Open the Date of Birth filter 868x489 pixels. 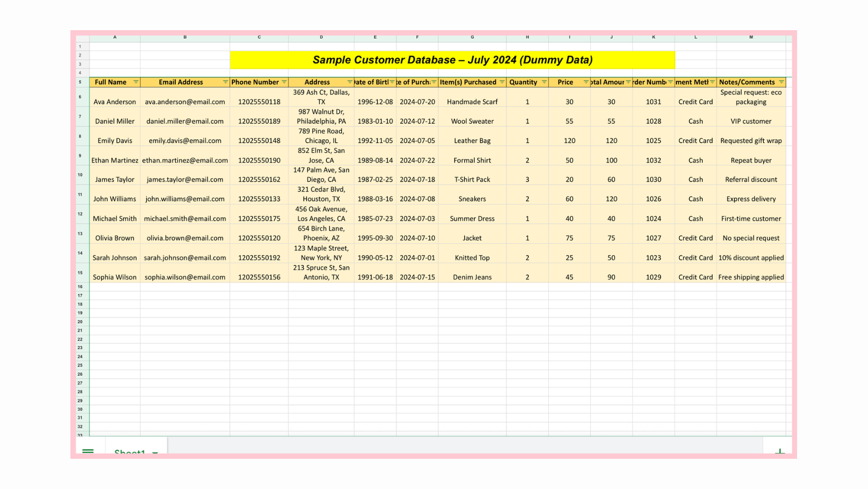point(392,82)
